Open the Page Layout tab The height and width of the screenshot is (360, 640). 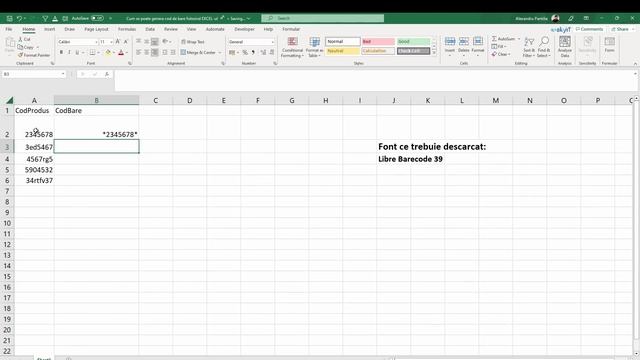click(96, 29)
